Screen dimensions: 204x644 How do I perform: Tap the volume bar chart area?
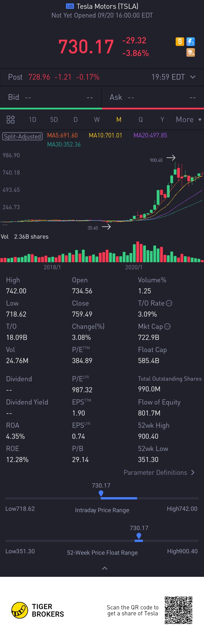(x=102, y=252)
